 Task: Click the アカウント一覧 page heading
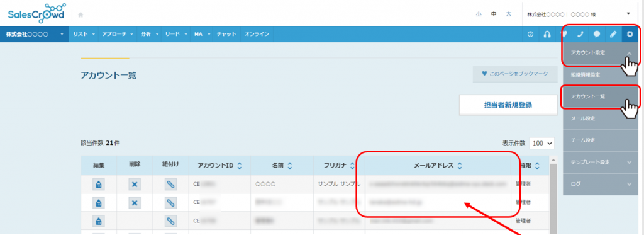pyautogui.click(x=108, y=76)
